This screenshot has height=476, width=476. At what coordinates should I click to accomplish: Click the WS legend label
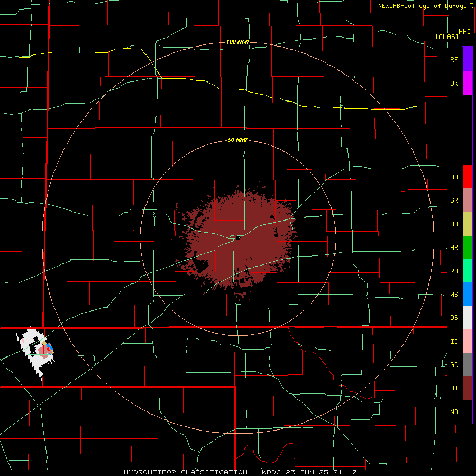coord(454,295)
